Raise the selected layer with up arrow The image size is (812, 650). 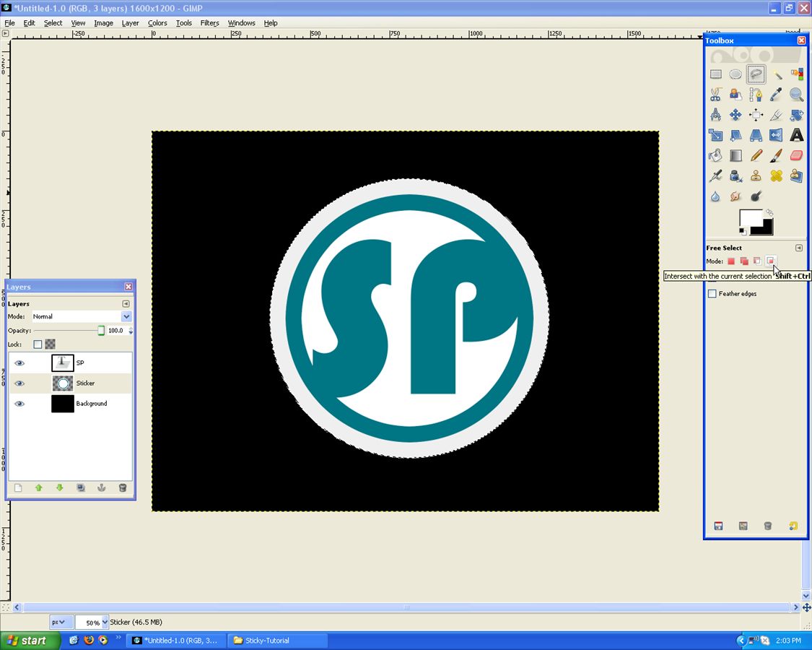39,487
